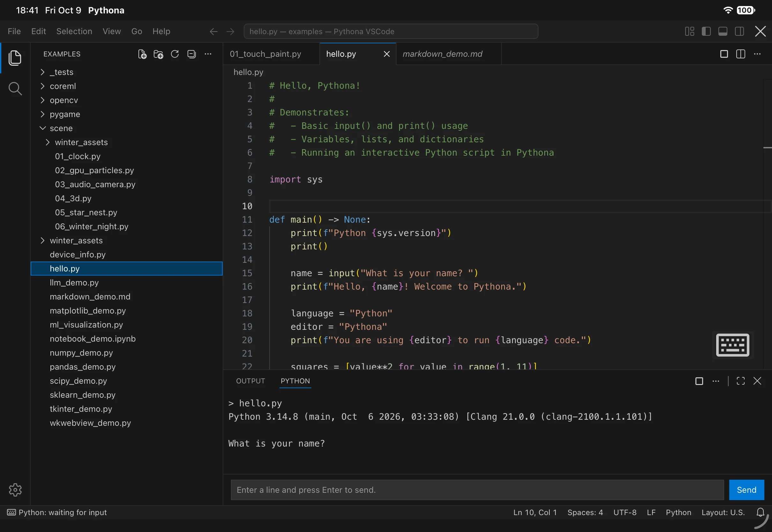Collapse all folders in Explorer
772x532 pixels.
point(191,54)
